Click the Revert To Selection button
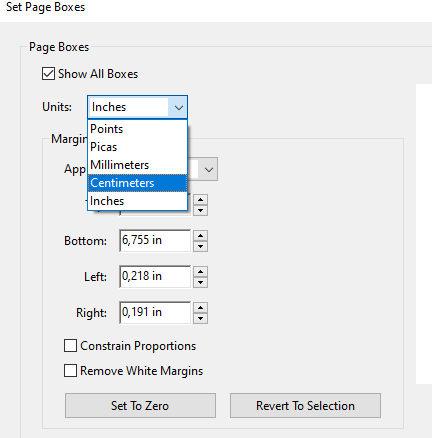This screenshot has height=438, width=432. pyautogui.click(x=305, y=406)
